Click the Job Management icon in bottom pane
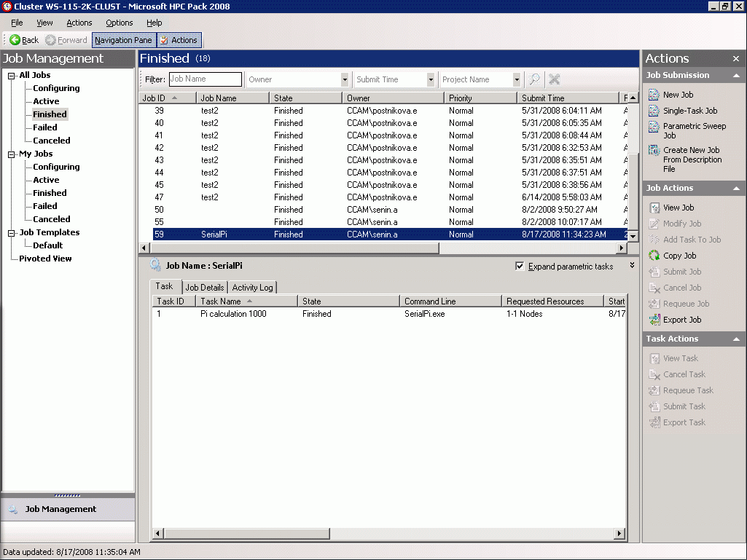Viewport: 747px width, 560px height. point(13,510)
